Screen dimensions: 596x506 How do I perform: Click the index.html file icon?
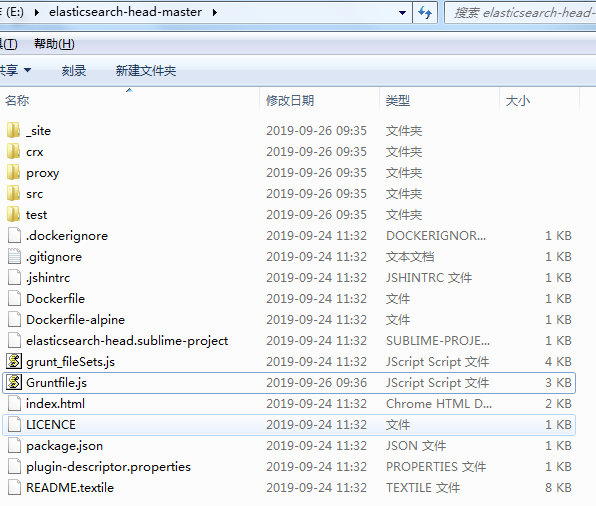click(x=14, y=403)
